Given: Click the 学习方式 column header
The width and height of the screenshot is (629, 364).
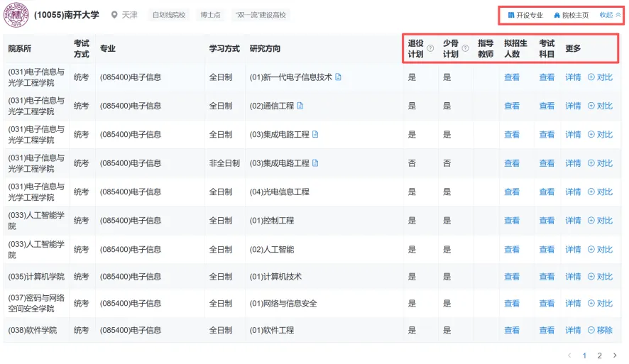Looking at the screenshot, I should [x=224, y=48].
